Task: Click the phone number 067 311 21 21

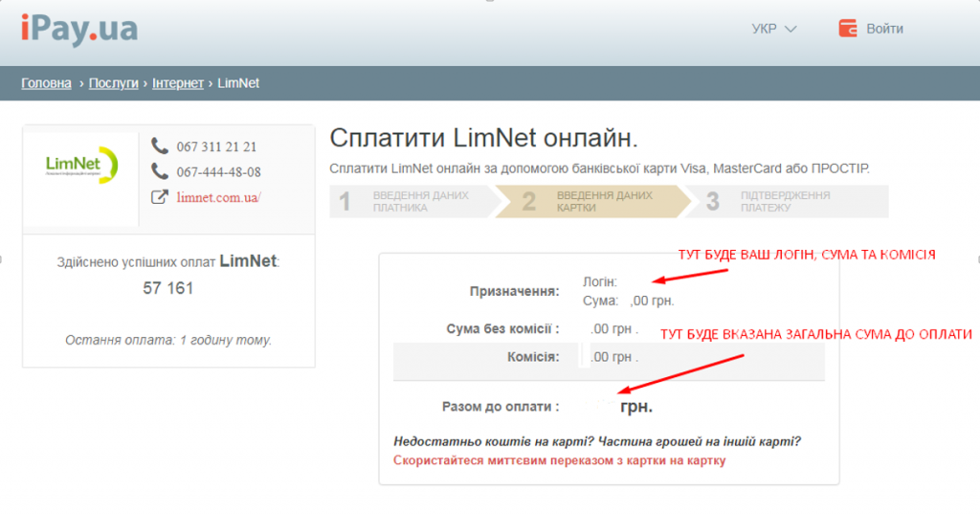Action: coord(216,146)
